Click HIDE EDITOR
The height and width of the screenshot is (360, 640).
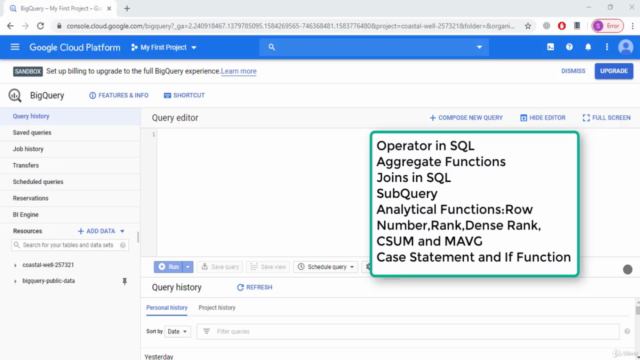click(542, 118)
